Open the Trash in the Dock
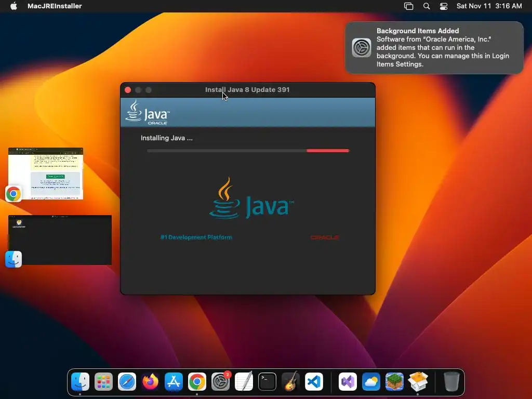 tap(451, 382)
